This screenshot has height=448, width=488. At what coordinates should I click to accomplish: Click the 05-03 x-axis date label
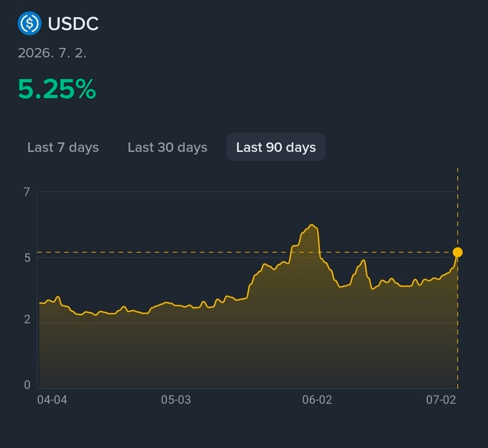176,400
